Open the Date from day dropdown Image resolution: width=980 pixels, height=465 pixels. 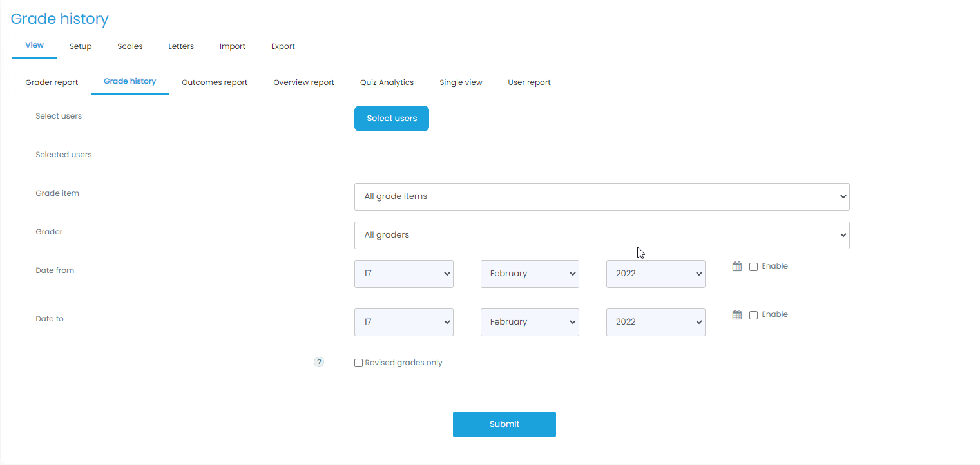(403, 274)
